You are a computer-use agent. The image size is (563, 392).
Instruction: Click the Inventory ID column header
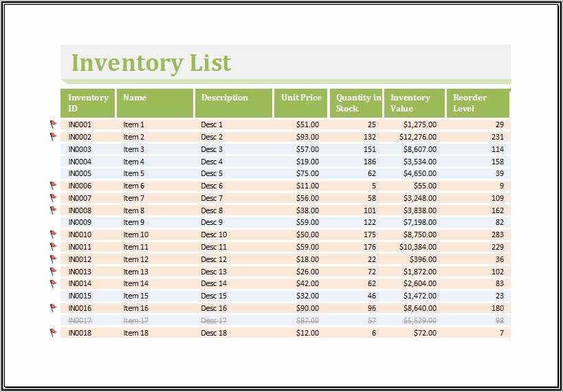click(x=88, y=103)
